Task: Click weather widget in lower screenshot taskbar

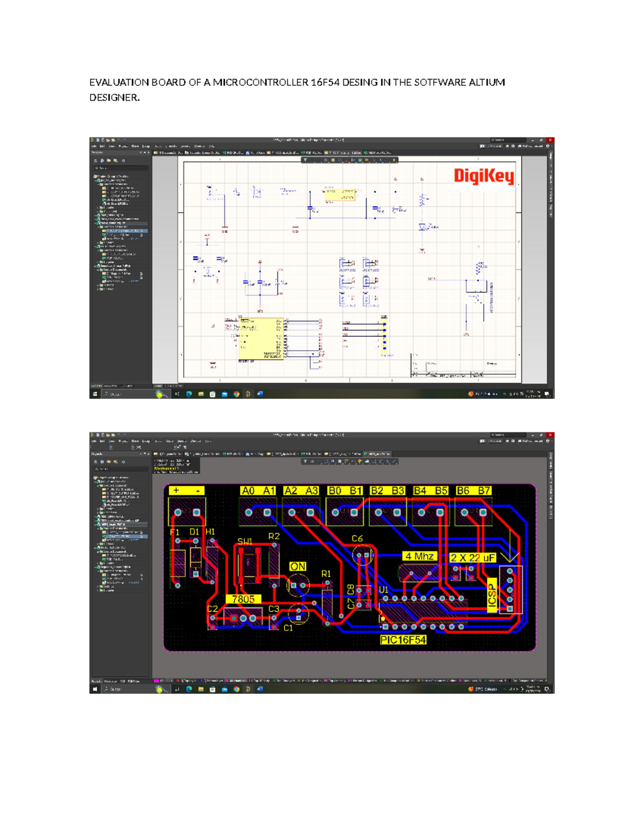Action: (x=483, y=689)
